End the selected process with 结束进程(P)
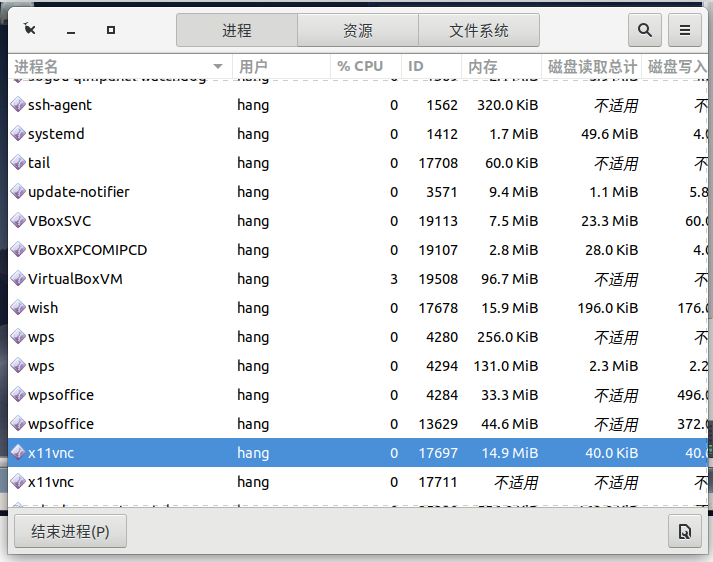The image size is (713, 562). tap(70, 531)
